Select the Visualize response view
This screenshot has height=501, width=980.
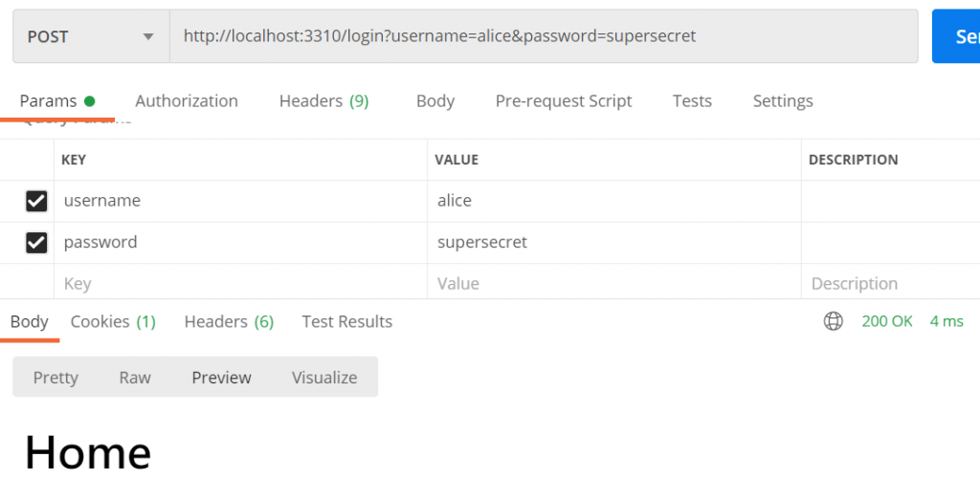point(324,378)
